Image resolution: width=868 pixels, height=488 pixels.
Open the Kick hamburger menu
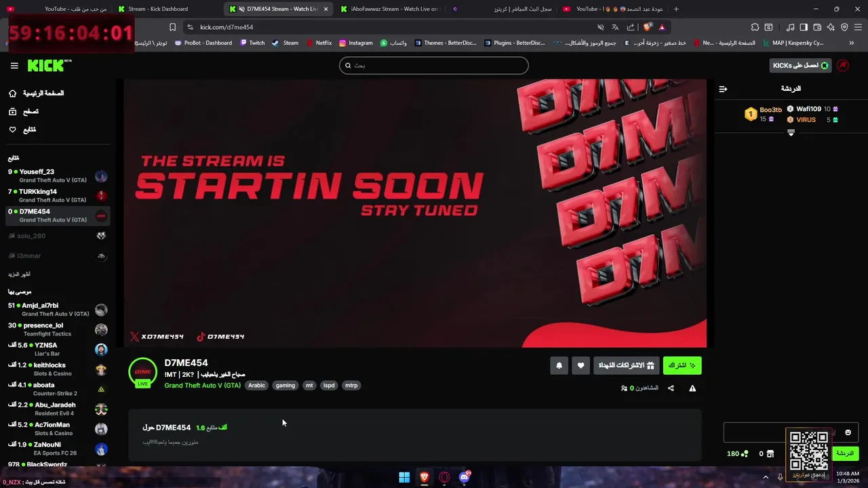[x=14, y=66]
